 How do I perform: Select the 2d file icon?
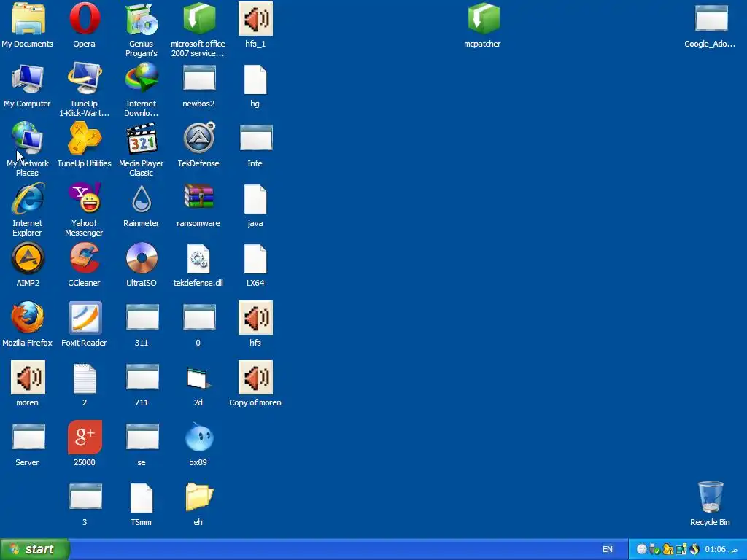(198, 378)
